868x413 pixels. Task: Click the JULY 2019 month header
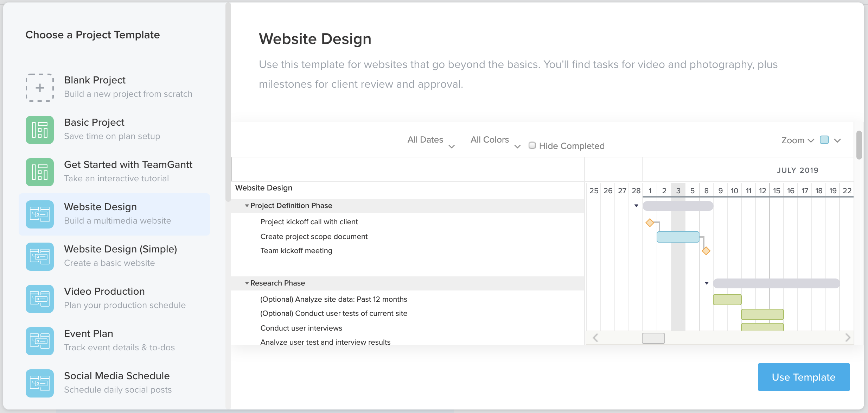click(798, 170)
